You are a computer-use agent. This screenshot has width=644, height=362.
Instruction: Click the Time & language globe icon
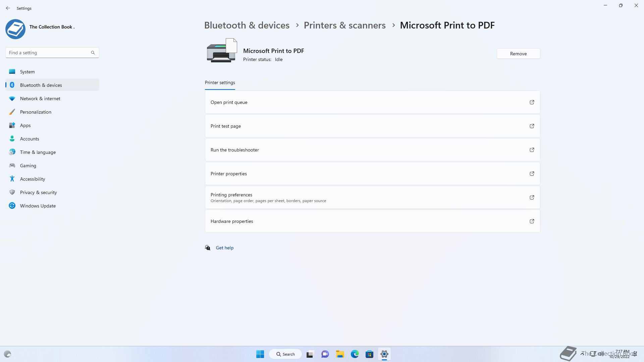point(12,152)
